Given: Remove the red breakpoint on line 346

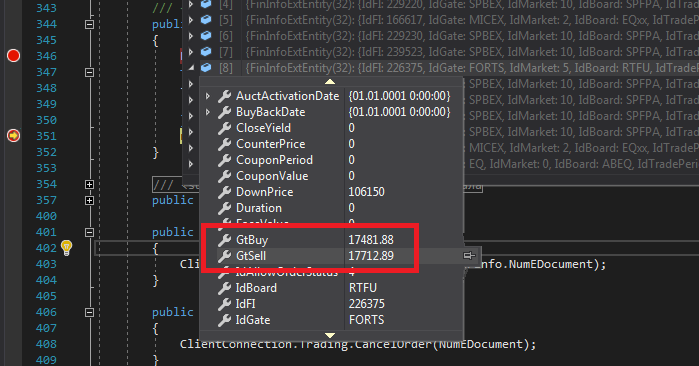Looking at the screenshot, I should (x=13, y=56).
